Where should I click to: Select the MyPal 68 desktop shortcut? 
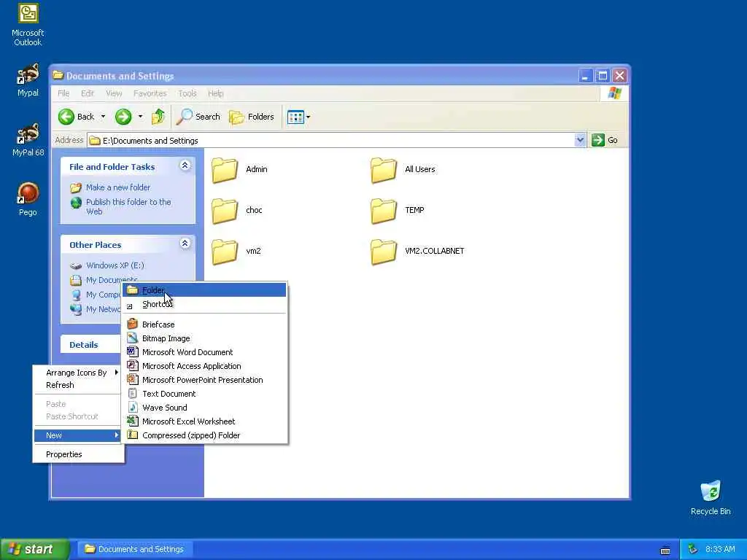(28, 140)
